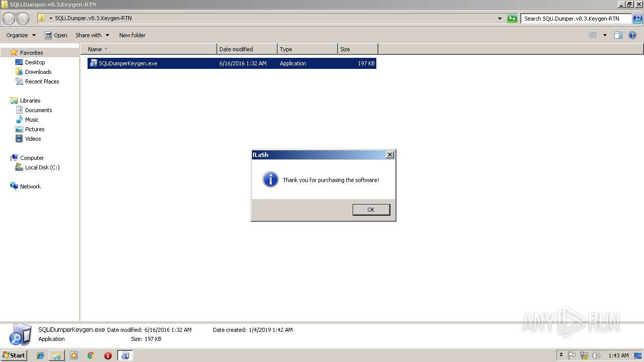Image resolution: width=644 pixels, height=362 pixels.
Task: Click the search magnifier icon
Action: 637,19
